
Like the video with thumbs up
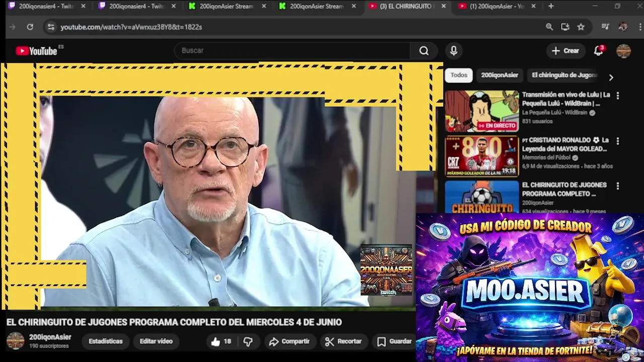(221, 341)
